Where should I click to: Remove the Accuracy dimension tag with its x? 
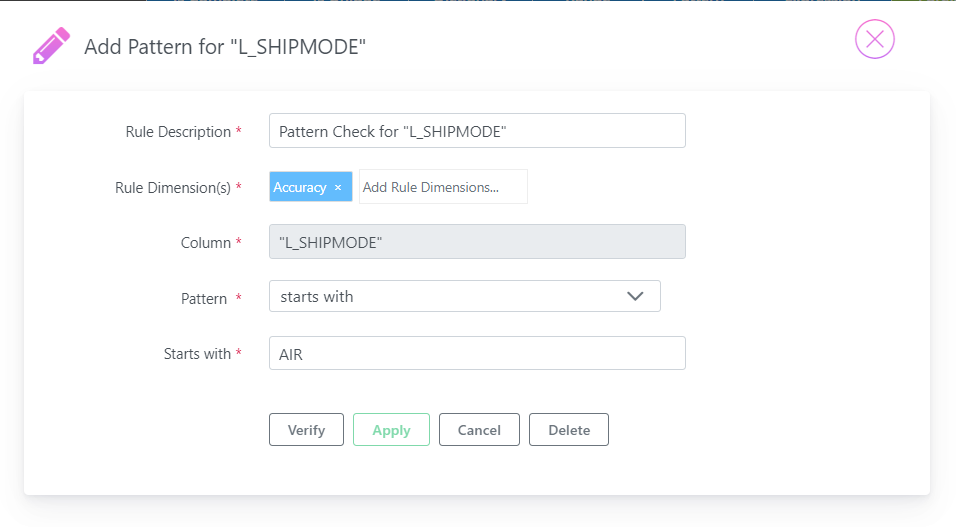coord(338,188)
